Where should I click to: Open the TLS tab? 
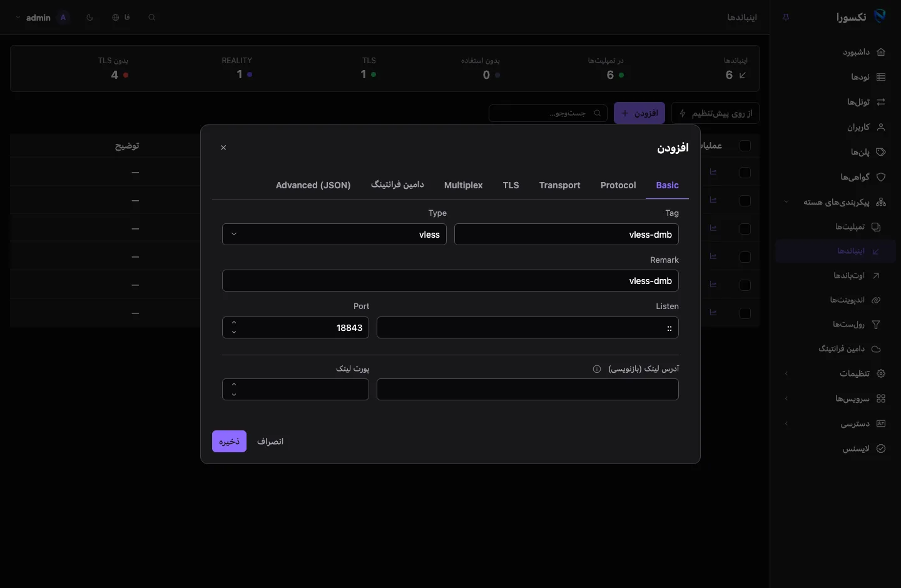click(511, 185)
